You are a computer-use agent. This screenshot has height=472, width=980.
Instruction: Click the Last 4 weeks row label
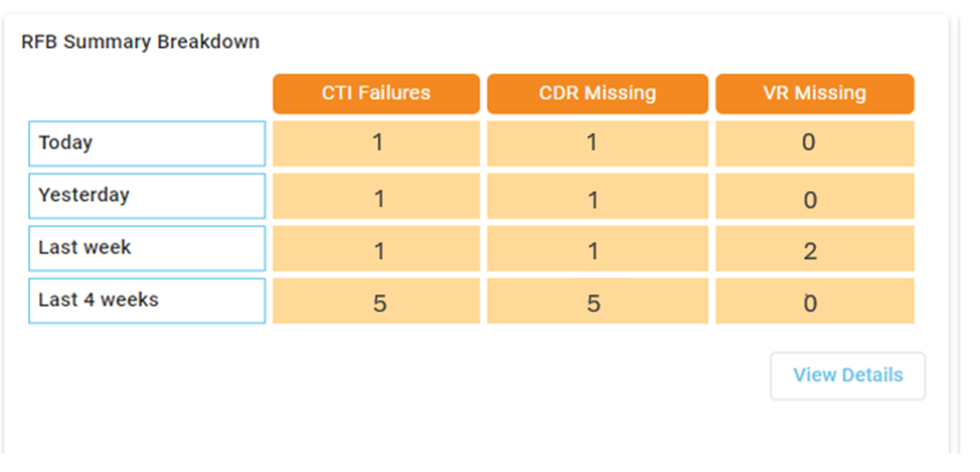click(147, 300)
